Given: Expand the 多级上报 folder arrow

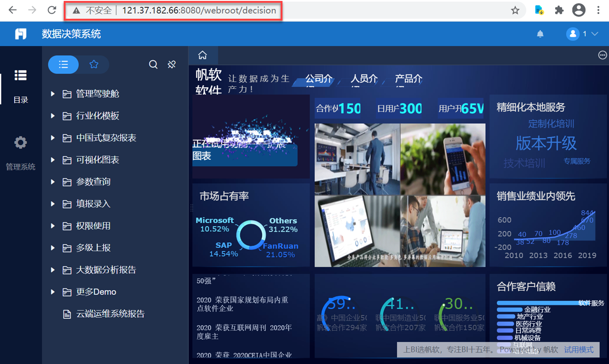Looking at the screenshot, I should coord(53,248).
